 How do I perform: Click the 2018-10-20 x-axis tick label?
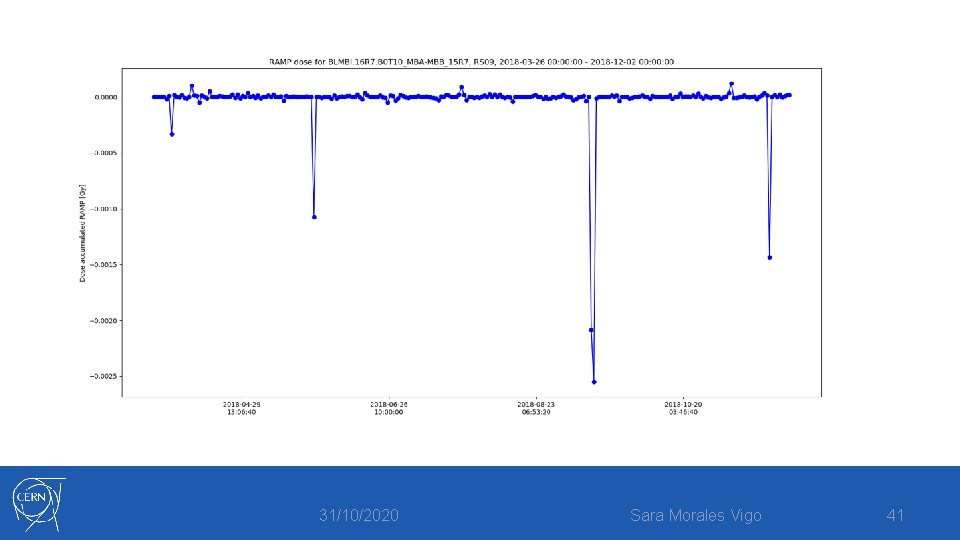tap(683, 408)
